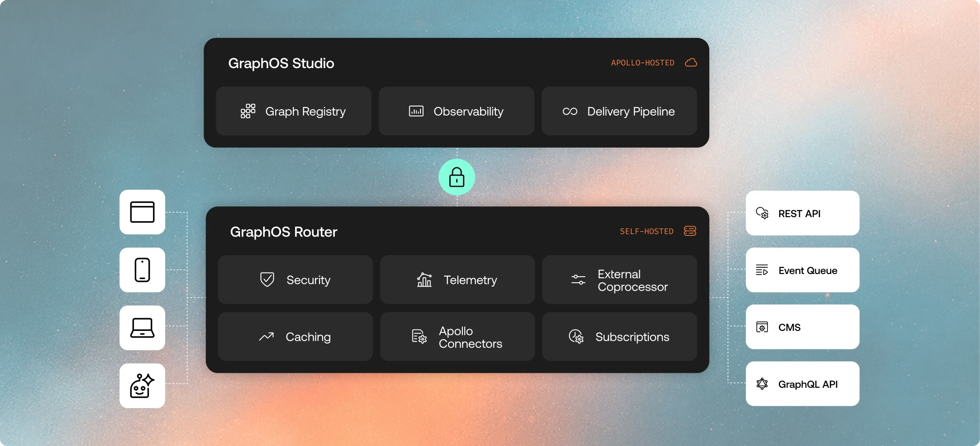The image size is (980, 446).
Task: Click the server icon beside SELF-HOSTED
Action: [x=690, y=231]
